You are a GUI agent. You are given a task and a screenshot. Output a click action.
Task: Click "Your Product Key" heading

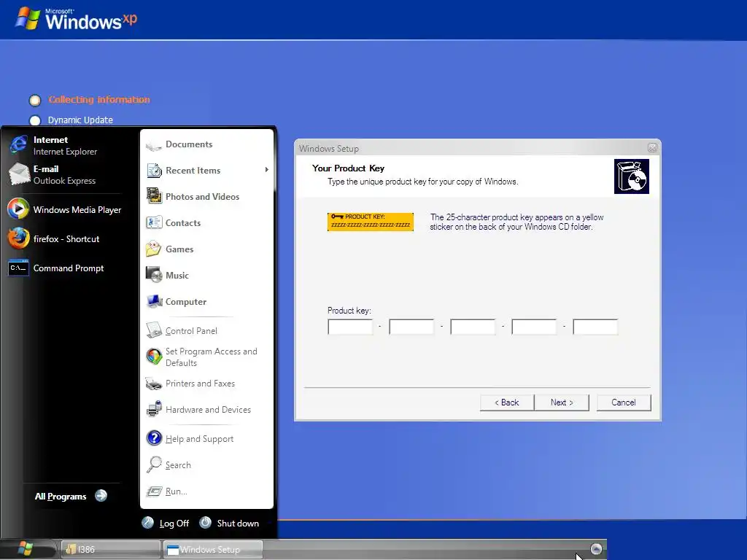[348, 168]
